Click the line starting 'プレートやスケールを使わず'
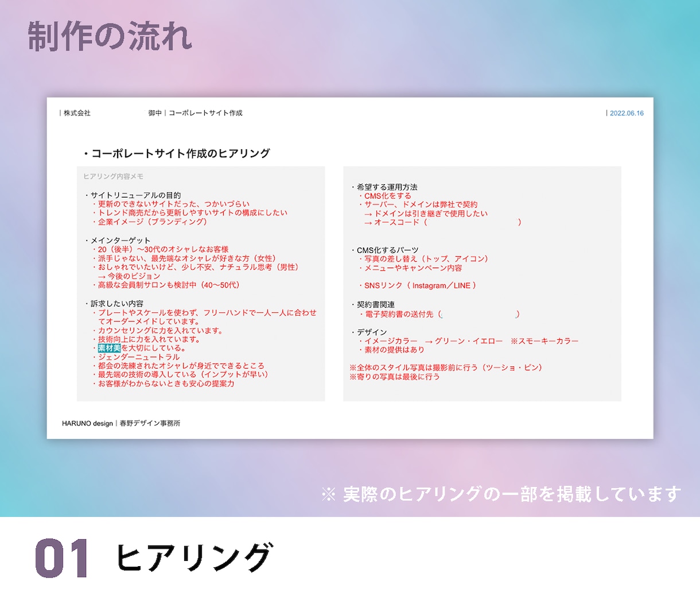 (207, 313)
